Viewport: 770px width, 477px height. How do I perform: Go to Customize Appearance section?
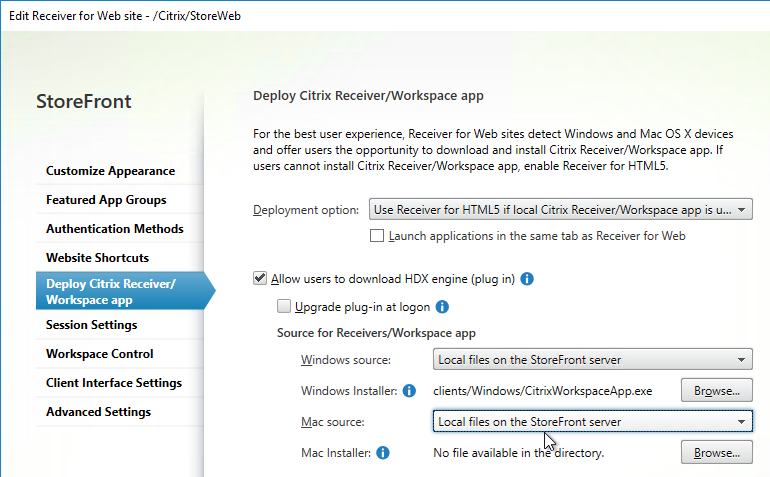pyautogui.click(x=110, y=171)
